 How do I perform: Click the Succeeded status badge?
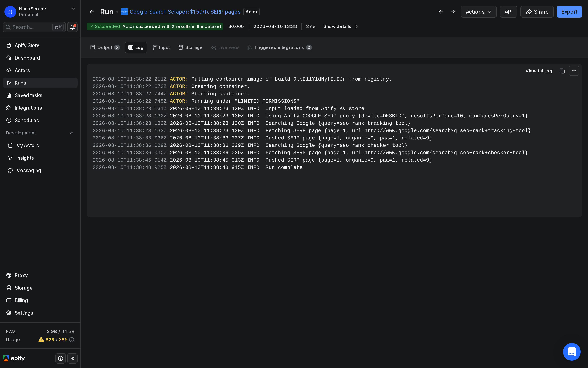pos(155,26)
